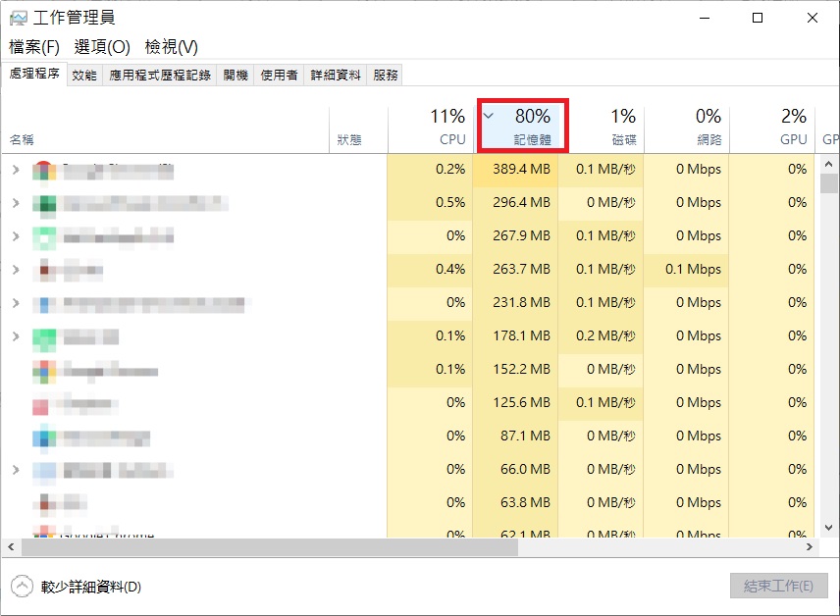Screen dimensions: 840x616
Task: Select the 389.4 MB memory cell
Action: 515,170
